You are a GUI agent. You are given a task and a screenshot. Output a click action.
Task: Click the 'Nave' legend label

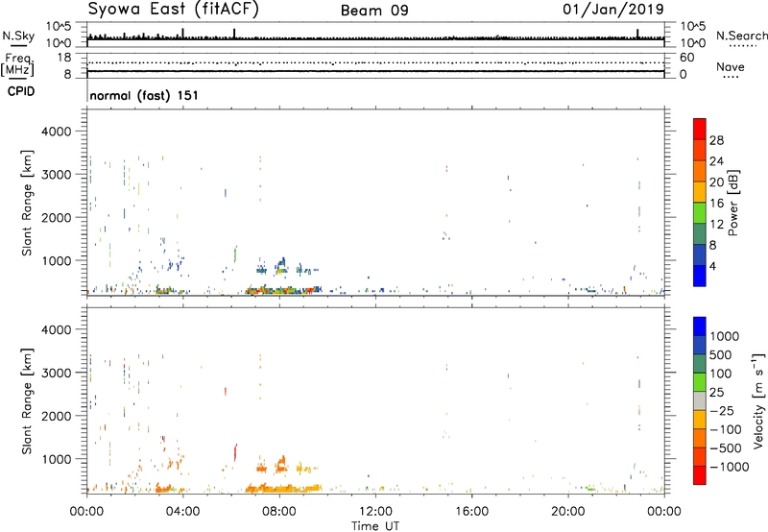coord(731,67)
